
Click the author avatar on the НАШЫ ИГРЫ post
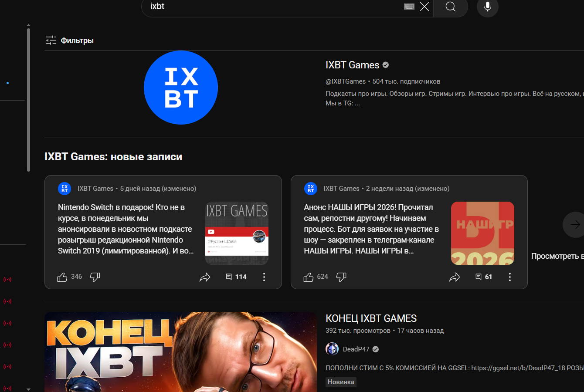[311, 189]
